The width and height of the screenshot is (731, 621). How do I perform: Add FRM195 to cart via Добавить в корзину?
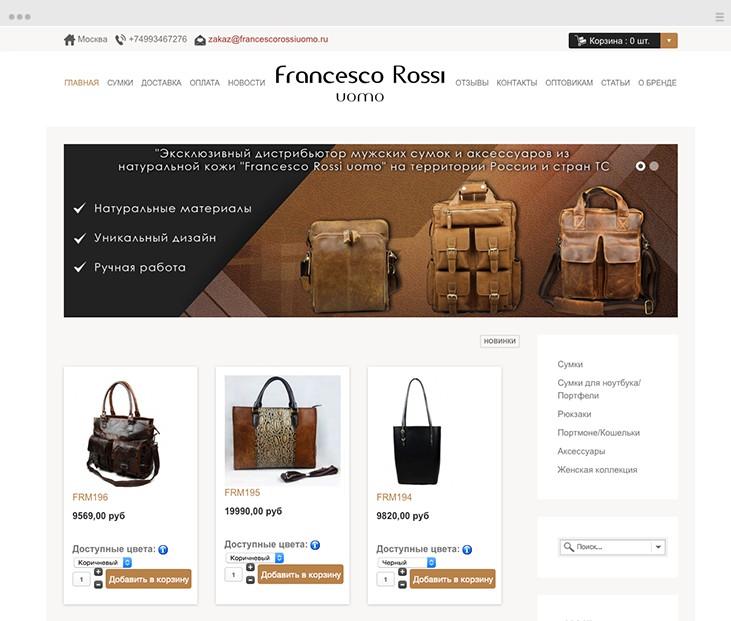point(301,575)
